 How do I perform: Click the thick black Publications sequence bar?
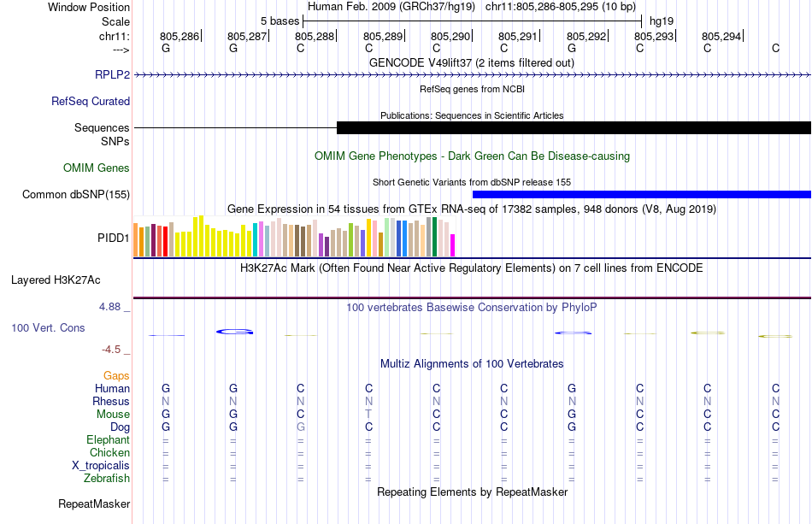pos(574,128)
